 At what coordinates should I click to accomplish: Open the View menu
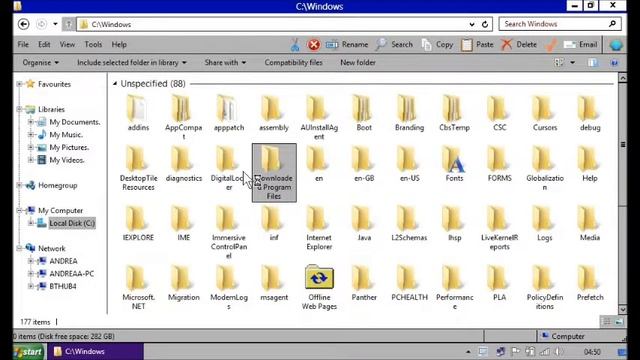click(x=67, y=44)
